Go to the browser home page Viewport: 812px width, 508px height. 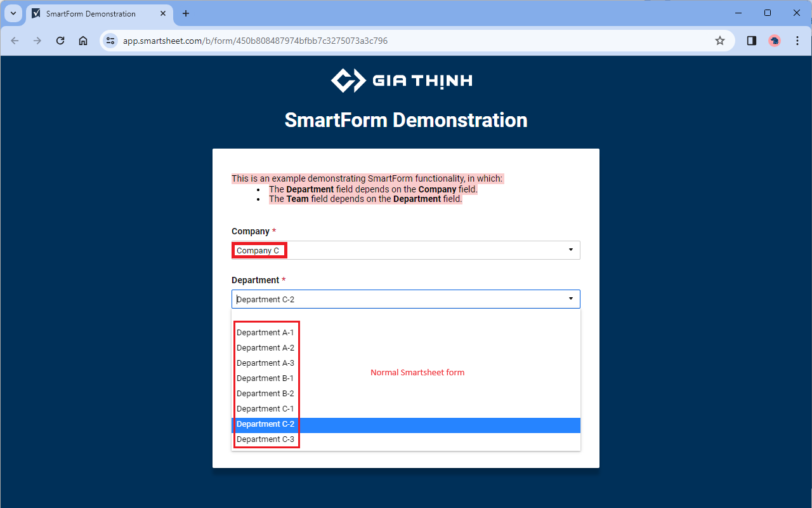click(83, 41)
